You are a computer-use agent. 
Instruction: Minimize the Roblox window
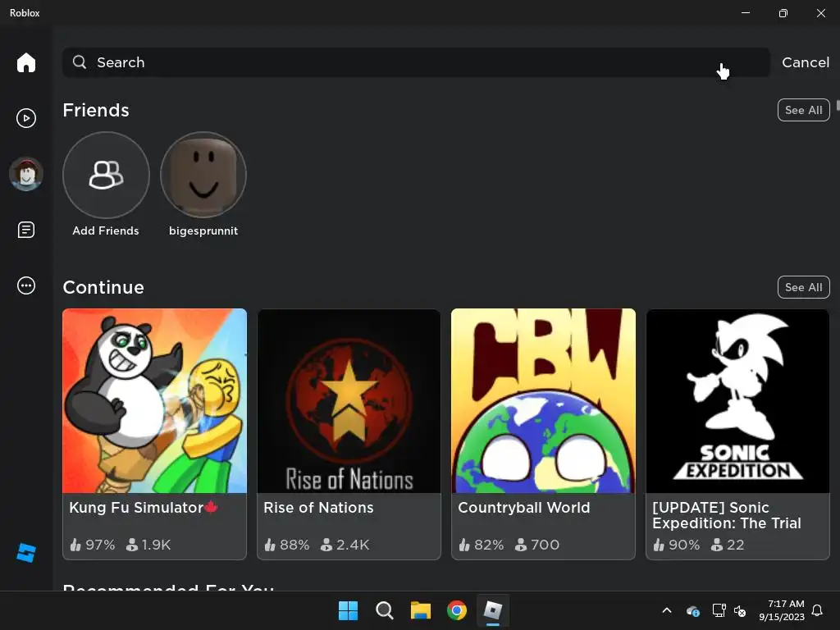[746, 12]
